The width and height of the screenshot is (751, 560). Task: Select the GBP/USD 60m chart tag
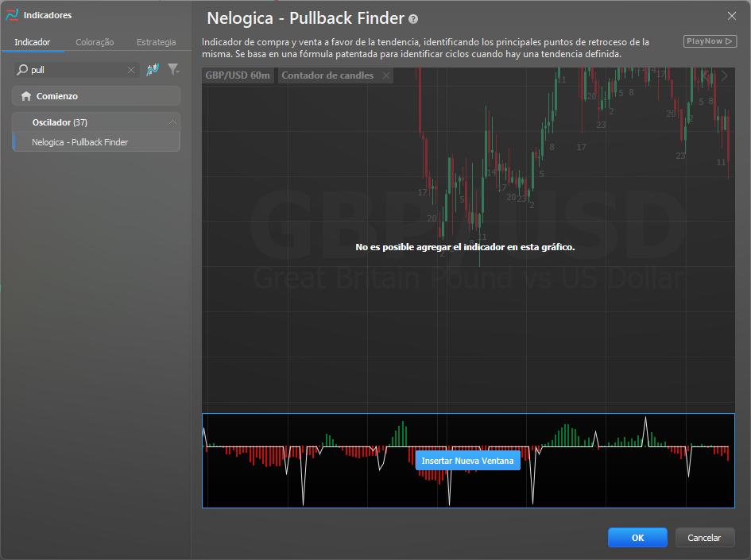pos(238,75)
